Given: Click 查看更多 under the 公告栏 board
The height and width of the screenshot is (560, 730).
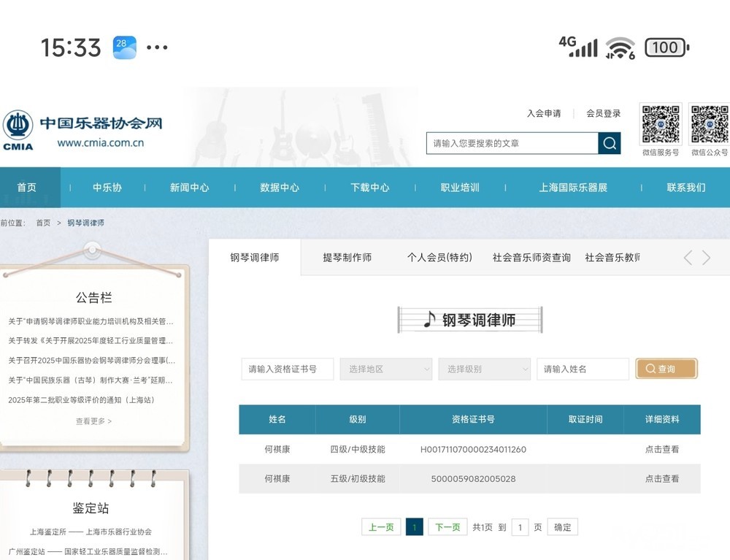Looking at the screenshot, I should pyautogui.click(x=93, y=421).
